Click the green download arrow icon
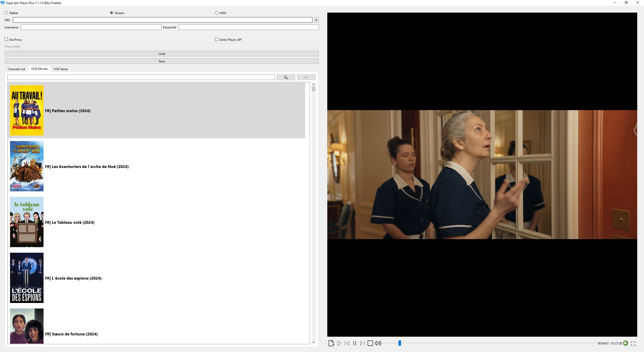Viewport: 644px width, 352px height. [x=626, y=343]
